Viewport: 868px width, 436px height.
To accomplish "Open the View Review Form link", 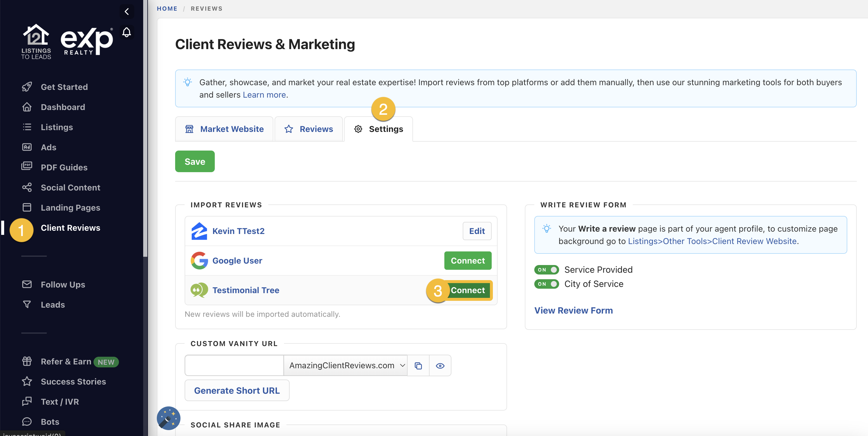I will click(573, 310).
